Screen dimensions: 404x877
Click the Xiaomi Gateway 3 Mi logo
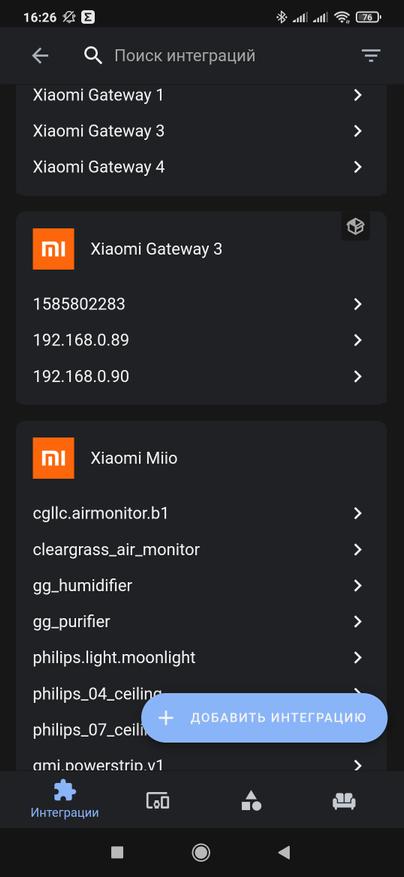[x=53, y=249]
